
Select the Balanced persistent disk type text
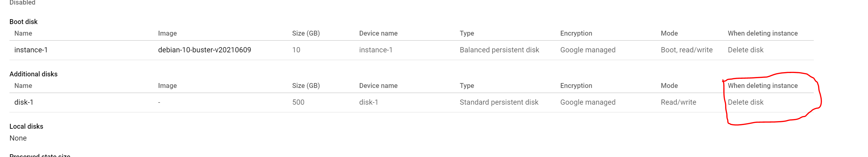click(499, 50)
